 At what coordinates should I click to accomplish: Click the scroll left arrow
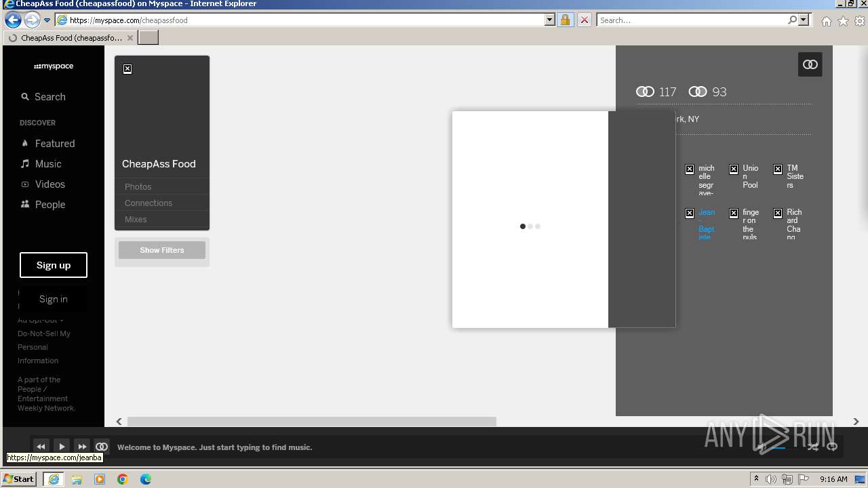[x=119, y=422]
